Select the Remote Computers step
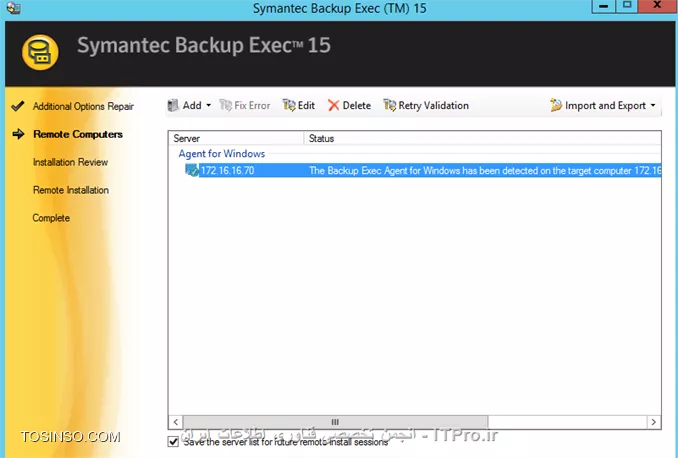The image size is (678, 458). click(x=78, y=135)
